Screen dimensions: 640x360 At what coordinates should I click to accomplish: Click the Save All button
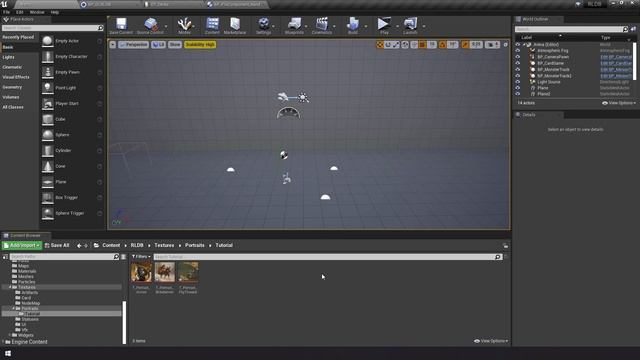[57, 245]
